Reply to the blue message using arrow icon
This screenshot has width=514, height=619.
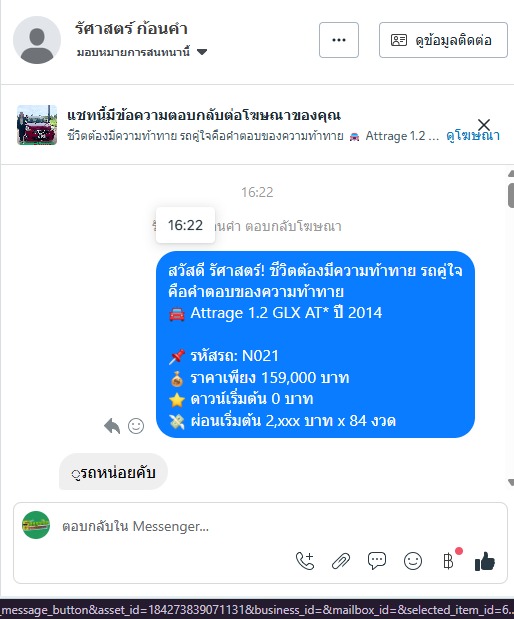click(x=112, y=426)
